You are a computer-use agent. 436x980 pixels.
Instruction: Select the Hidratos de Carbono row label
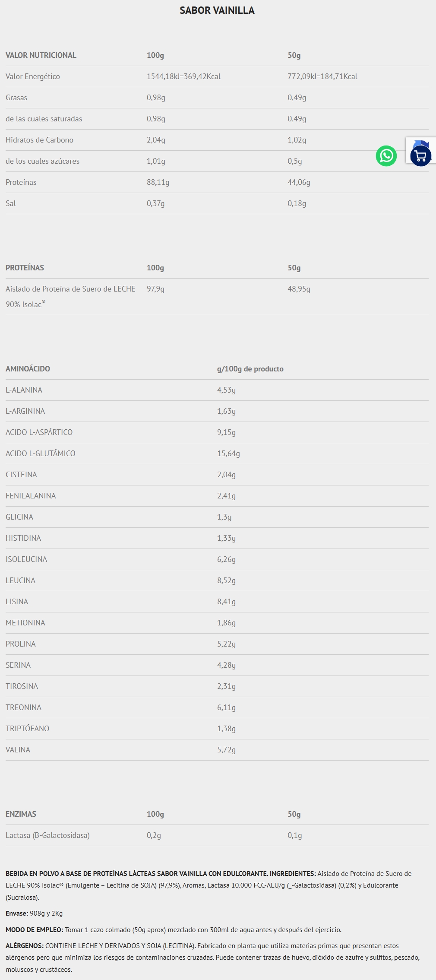coord(39,140)
